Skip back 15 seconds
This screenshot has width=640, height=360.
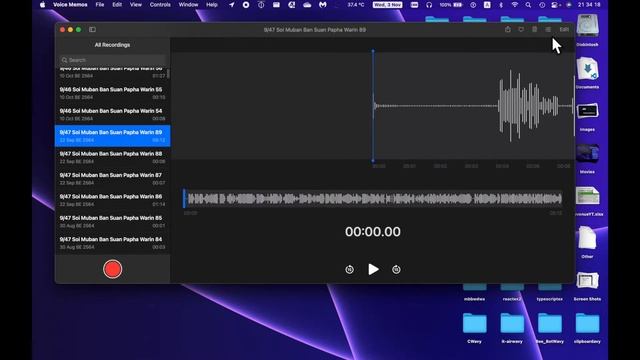tap(349, 269)
